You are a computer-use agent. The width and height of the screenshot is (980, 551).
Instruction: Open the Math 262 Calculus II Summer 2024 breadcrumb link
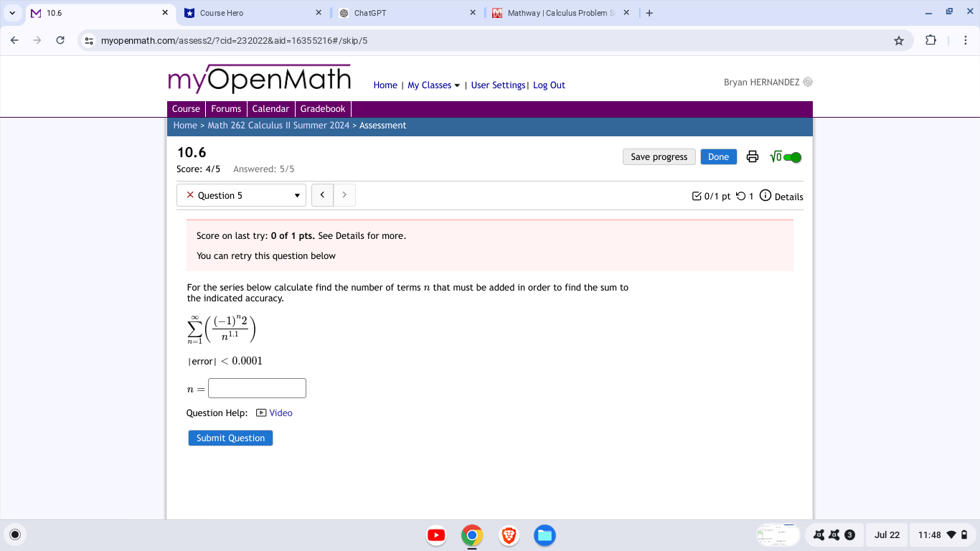278,125
